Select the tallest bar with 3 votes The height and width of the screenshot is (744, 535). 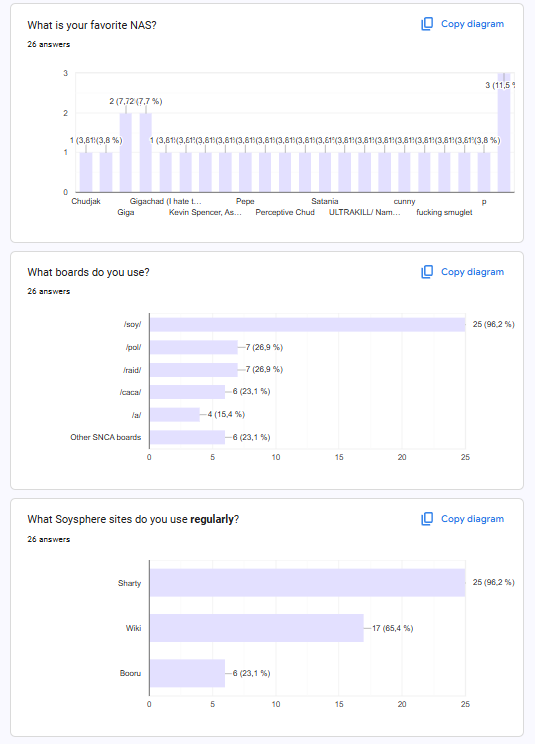pos(504,133)
